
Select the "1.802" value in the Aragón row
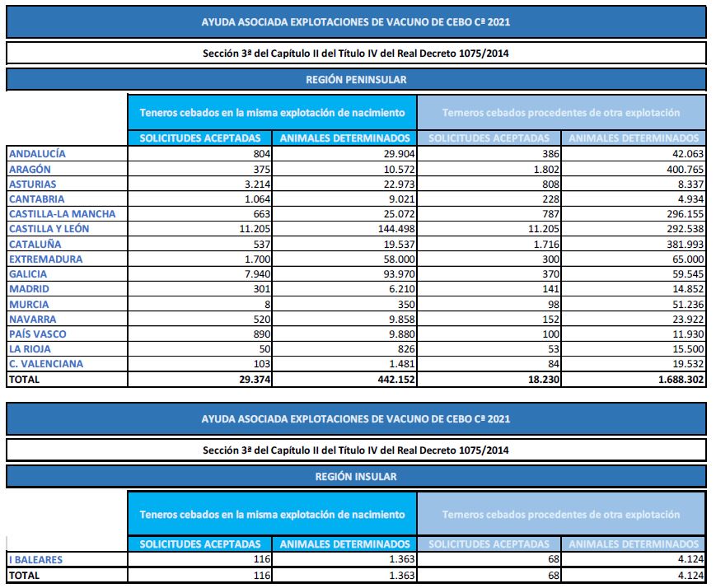(546, 170)
